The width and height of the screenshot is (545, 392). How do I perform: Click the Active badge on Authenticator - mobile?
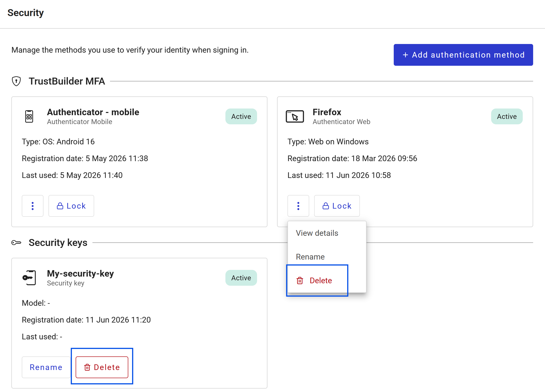(241, 116)
